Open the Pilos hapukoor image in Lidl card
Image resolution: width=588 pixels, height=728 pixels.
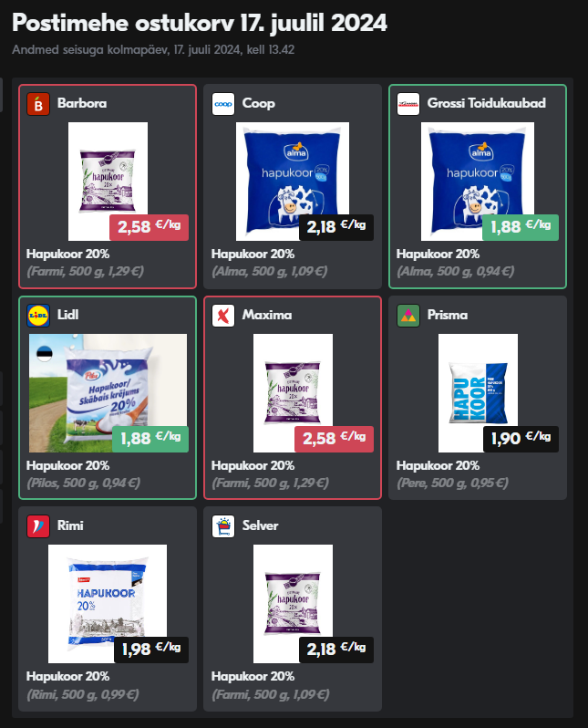(x=108, y=393)
